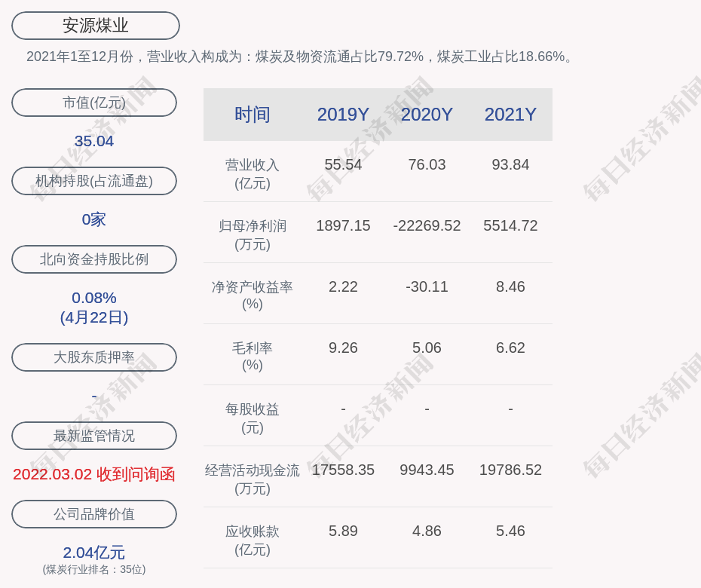Select the gross margin value 9.26
The image size is (701, 588).
point(343,348)
